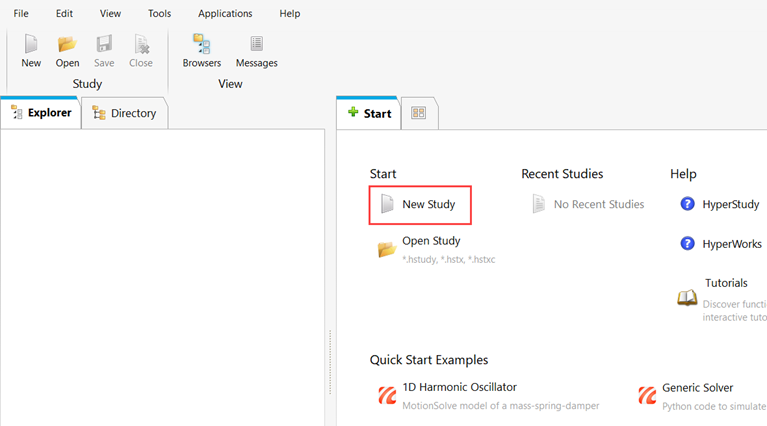This screenshot has width=767, height=426.
Task: Open the Tools menu
Action: click(x=159, y=14)
